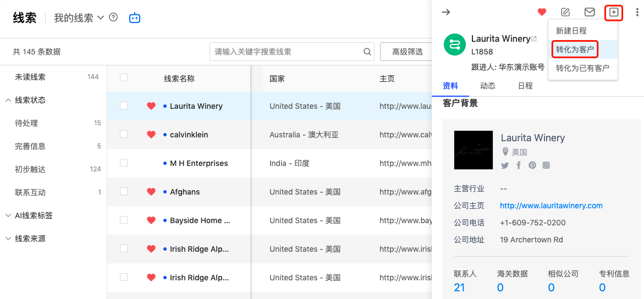Check the Laurita Winery row checkbox
This screenshot has height=299, width=644.
tap(124, 106)
